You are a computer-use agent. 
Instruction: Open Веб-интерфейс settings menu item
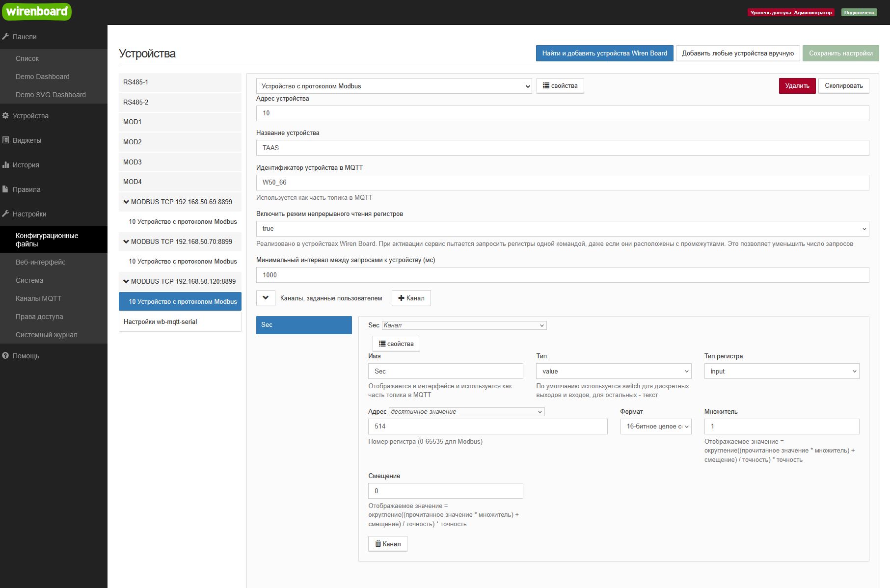click(40, 262)
